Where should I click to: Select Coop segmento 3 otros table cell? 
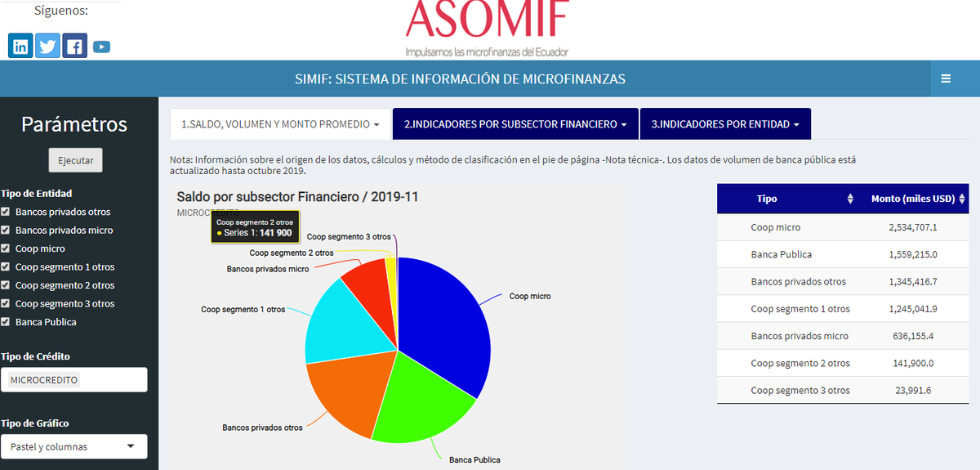[800, 390]
